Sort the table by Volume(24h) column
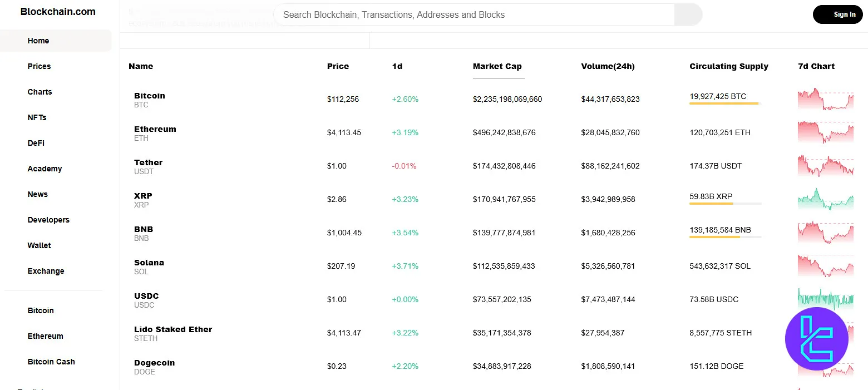The height and width of the screenshot is (390, 868). pyautogui.click(x=608, y=66)
